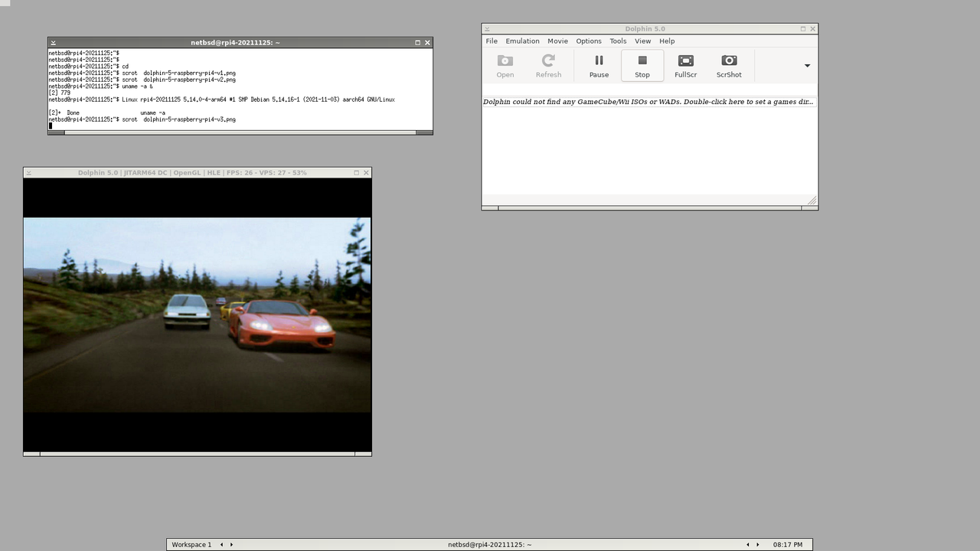
Task: Switch to next workspace using the right arrow
Action: (x=231, y=545)
